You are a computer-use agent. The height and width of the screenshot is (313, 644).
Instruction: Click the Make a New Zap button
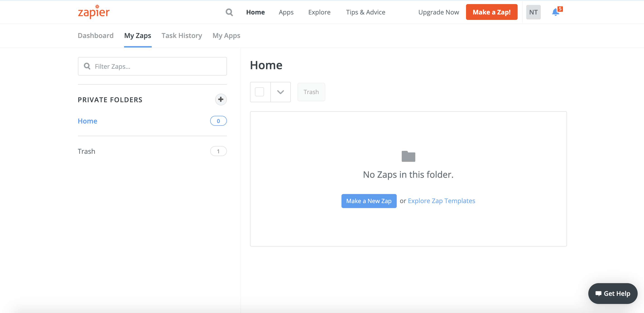click(x=369, y=201)
